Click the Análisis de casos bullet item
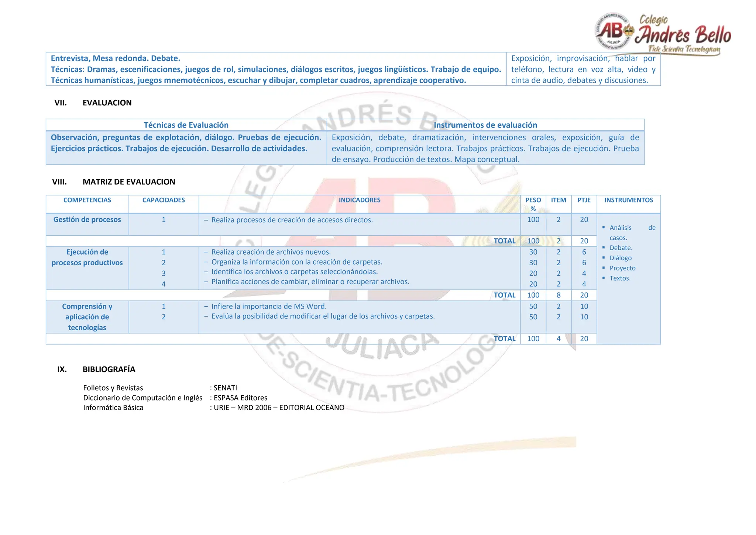Screen dimensions: 756x535 621,228
